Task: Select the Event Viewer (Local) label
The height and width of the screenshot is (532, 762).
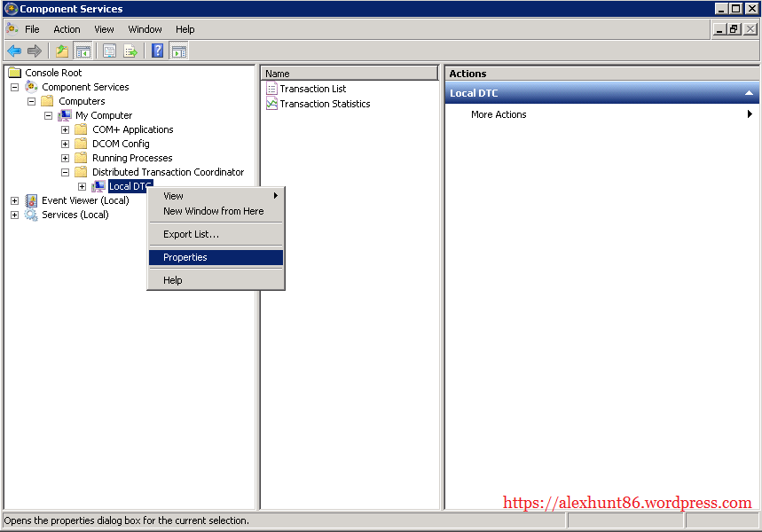Action: tap(85, 200)
